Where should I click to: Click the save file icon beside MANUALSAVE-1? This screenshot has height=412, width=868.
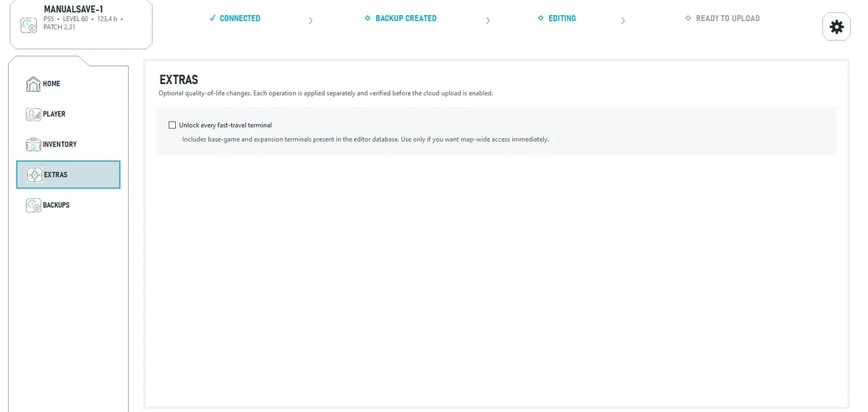coord(29,25)
